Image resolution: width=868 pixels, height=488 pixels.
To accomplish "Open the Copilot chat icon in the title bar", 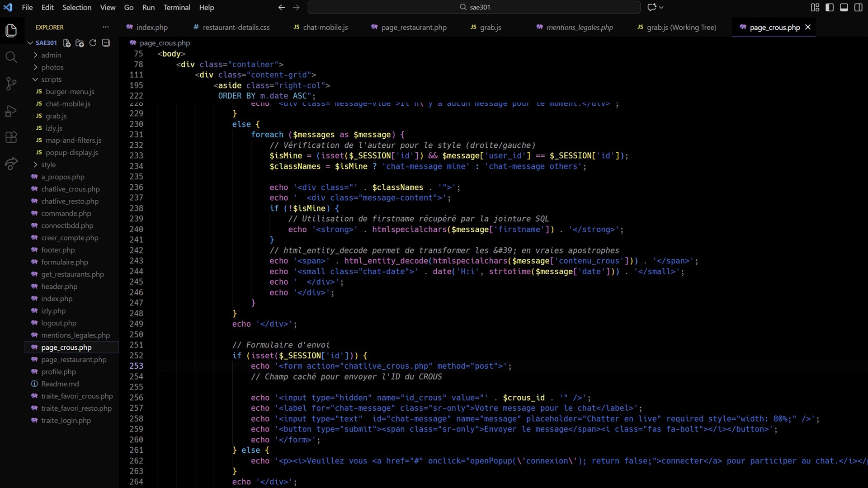I will coord(651,7).
